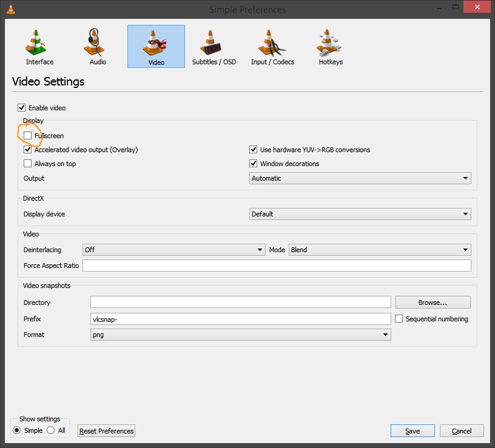
Task: Click the snapshot Directory text field
Action: pos(241,302)
